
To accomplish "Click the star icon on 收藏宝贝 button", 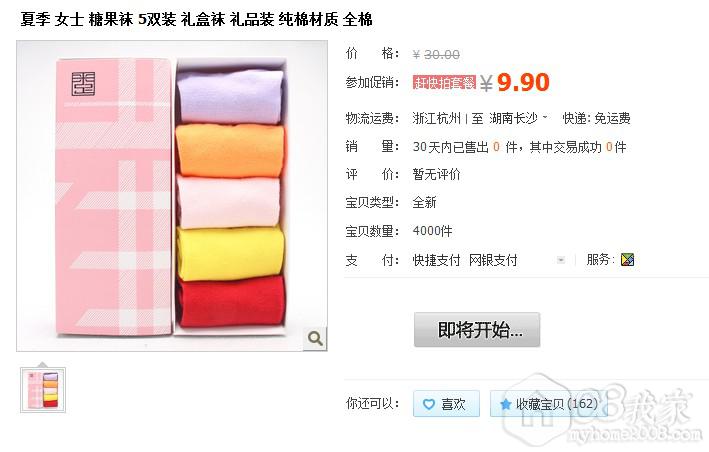I will [506, 404].
